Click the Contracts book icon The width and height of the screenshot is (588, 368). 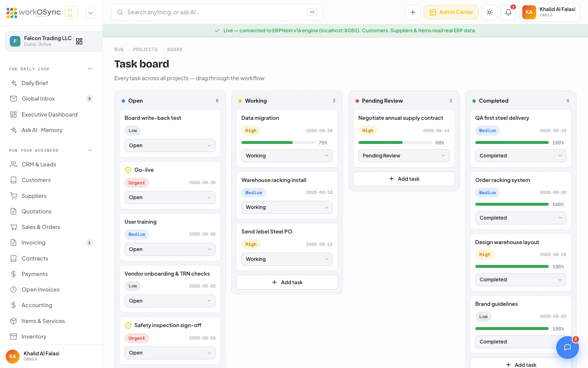click(13, 258)
